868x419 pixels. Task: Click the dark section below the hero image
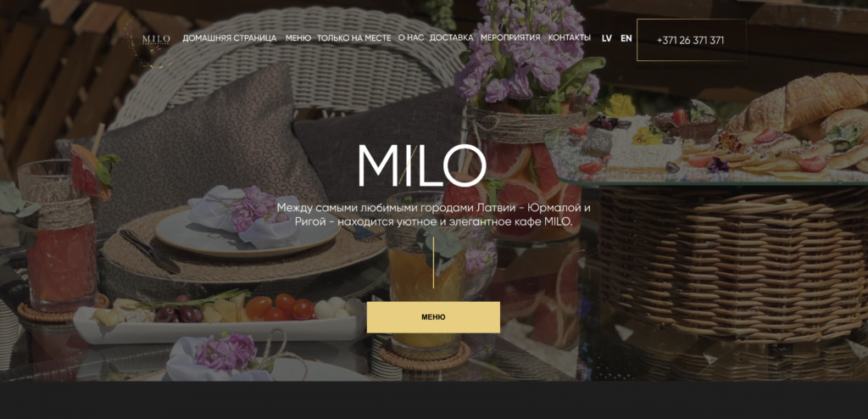[434, 400]
